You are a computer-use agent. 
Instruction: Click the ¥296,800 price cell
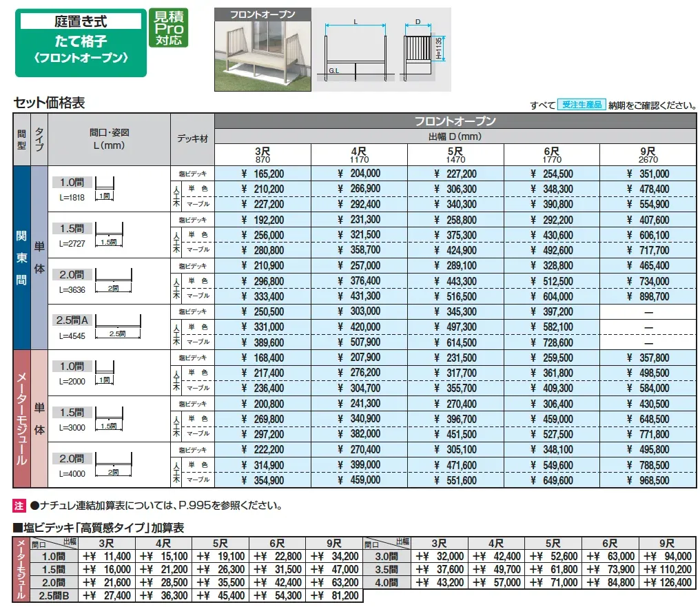click(x=262, y=281)
